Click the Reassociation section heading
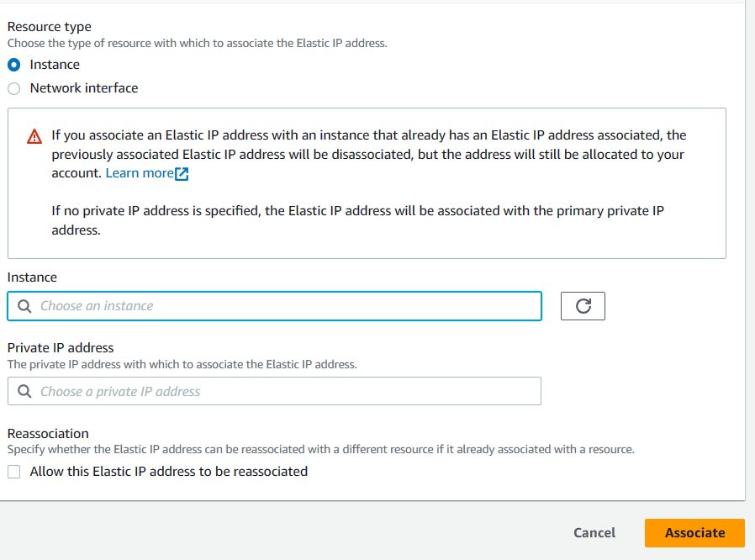 pos(48,433)
